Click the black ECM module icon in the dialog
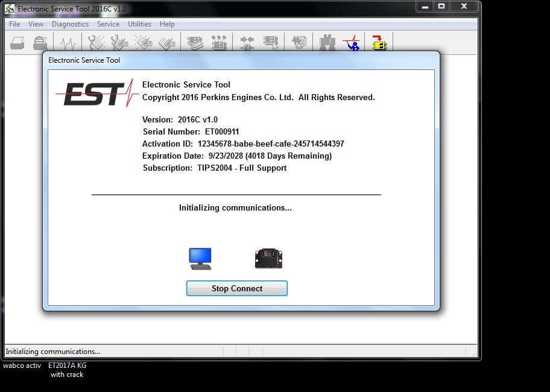The width and height of the screenshot is (550, 392). pos(268,259)
